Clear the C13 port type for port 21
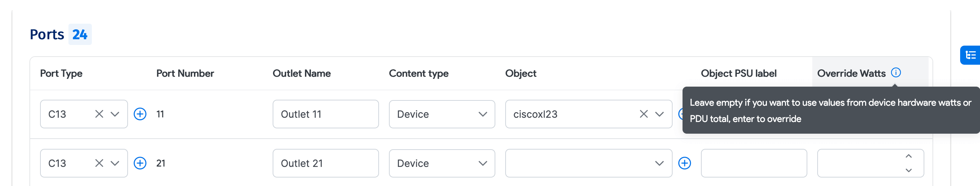This screenshot has height=186, width=980. (99, 163)
